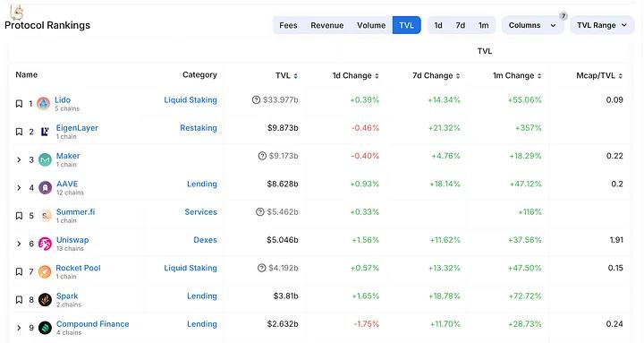Viewport: 644px width, 343px height.
Task: Click the help icon beside Maker TVL
Action: pyautogui.click(x=262, y=156)
